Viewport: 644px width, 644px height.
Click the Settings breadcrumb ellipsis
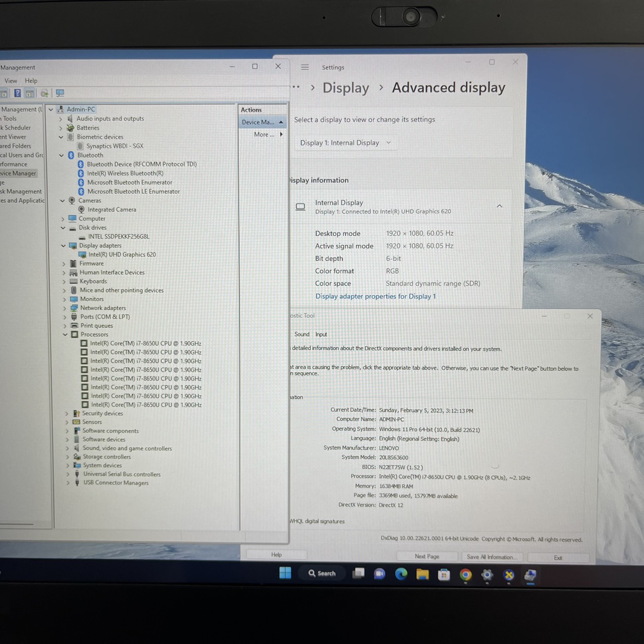coord(296,87)
